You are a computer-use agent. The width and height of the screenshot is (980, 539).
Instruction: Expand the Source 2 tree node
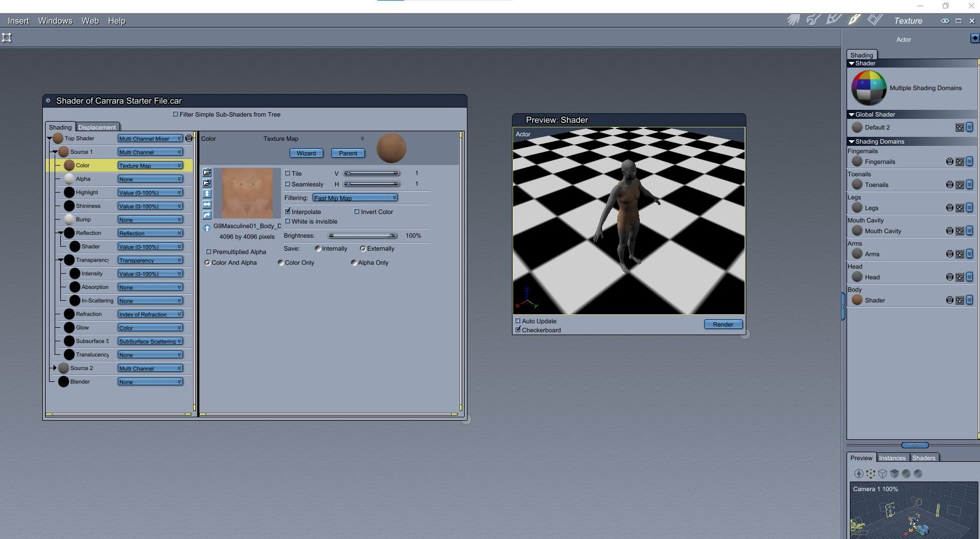click(x=54, y=368)
